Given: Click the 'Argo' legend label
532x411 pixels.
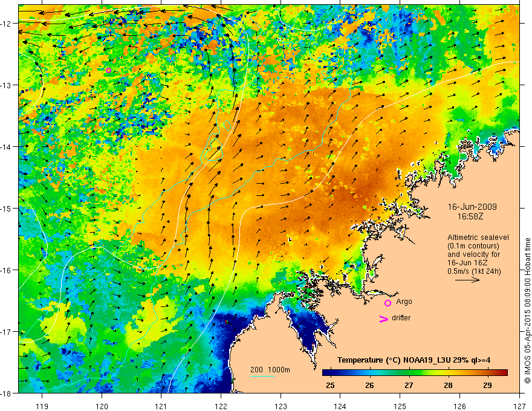Looking at the screenshot, I should point(404,302).
